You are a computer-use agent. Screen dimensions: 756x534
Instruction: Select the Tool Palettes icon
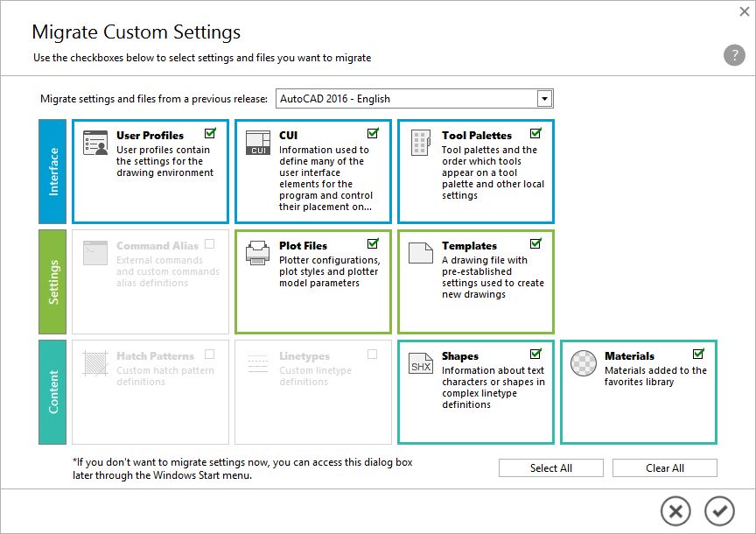click(419, 142)
